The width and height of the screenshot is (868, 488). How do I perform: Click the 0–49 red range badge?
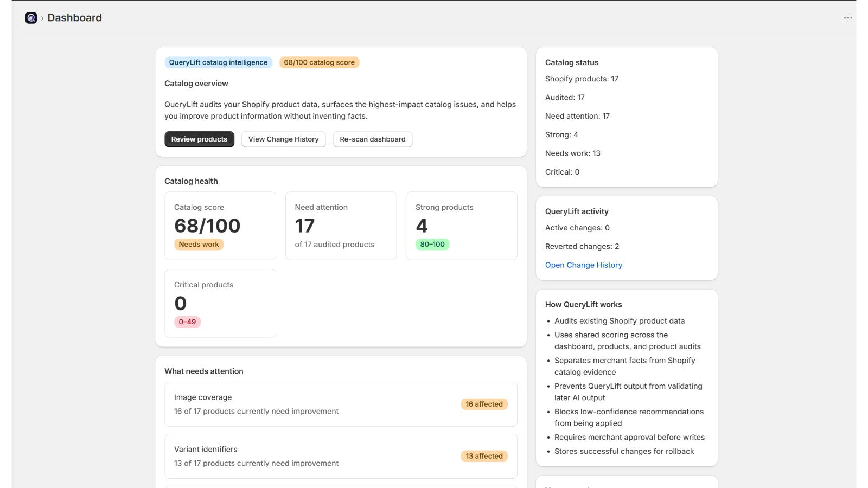(187, 322)
